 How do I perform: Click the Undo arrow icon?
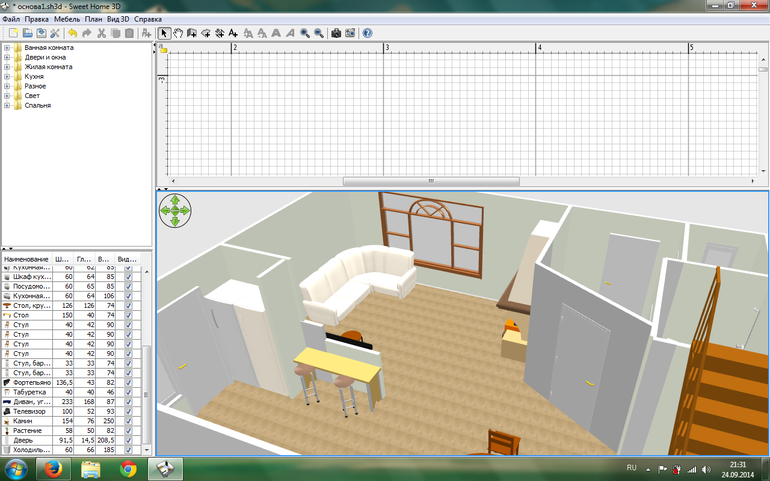73,33
